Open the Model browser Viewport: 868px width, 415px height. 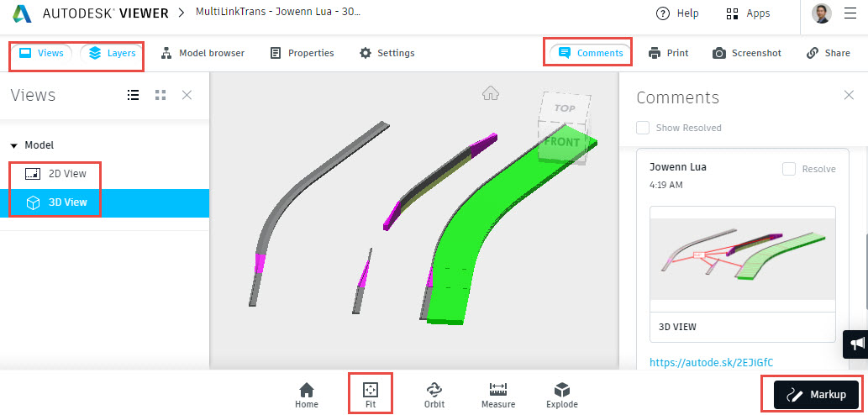pos(202,53)
